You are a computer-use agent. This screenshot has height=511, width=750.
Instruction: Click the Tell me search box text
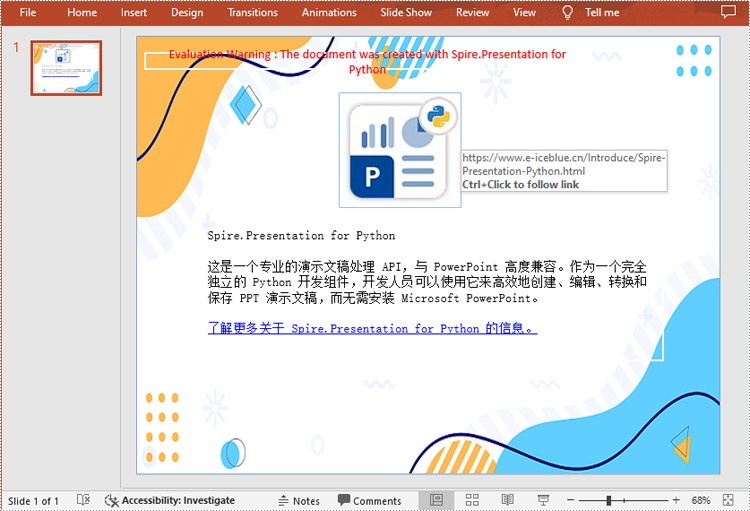(602, 12)
